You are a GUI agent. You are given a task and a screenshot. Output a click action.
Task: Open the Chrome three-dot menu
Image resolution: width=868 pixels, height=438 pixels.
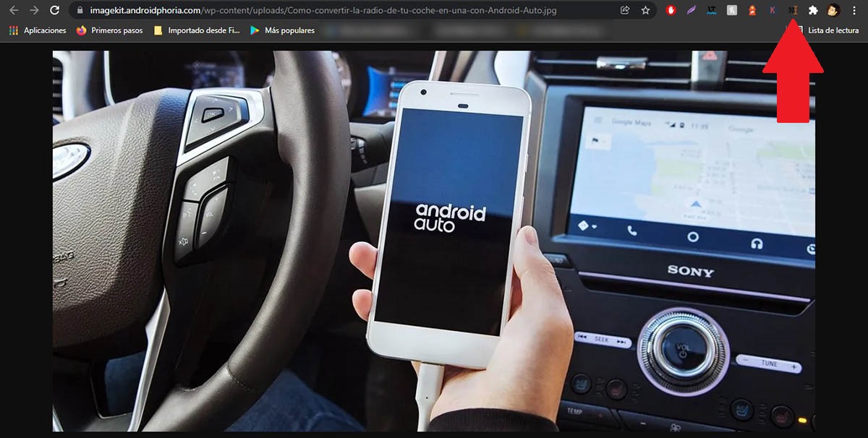[854, 10]
